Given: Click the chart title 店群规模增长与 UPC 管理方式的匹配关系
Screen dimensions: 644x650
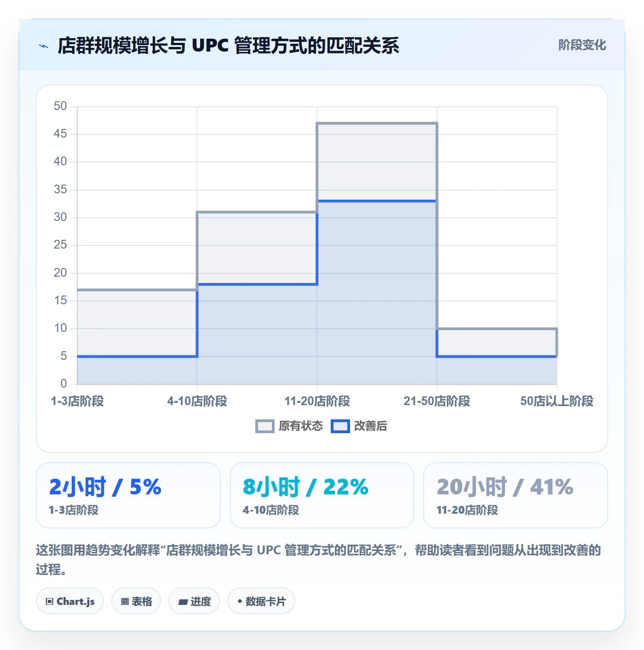Looking at the screenshot, I should pos(228,46).
